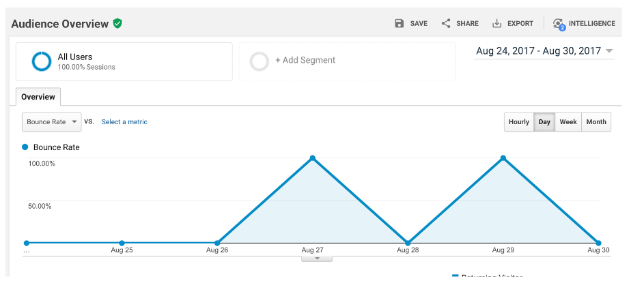This screenshot has width=644, height=283.
Task: Click the Share icon
Action: point(446,23)
